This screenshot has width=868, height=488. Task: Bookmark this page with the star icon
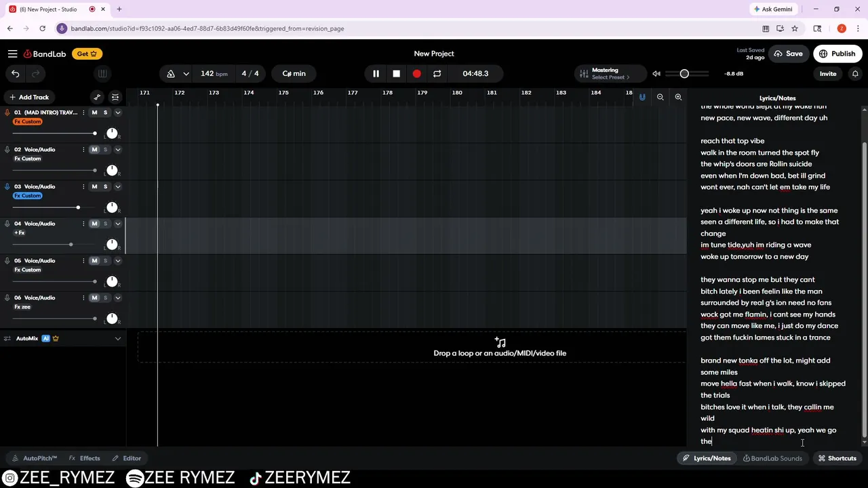tap(794, 28)
